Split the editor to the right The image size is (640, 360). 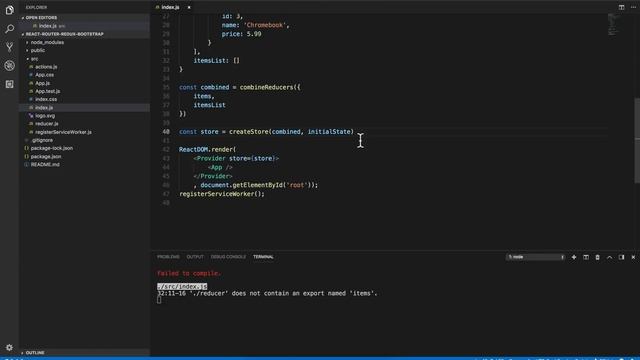tap(621, 7)
